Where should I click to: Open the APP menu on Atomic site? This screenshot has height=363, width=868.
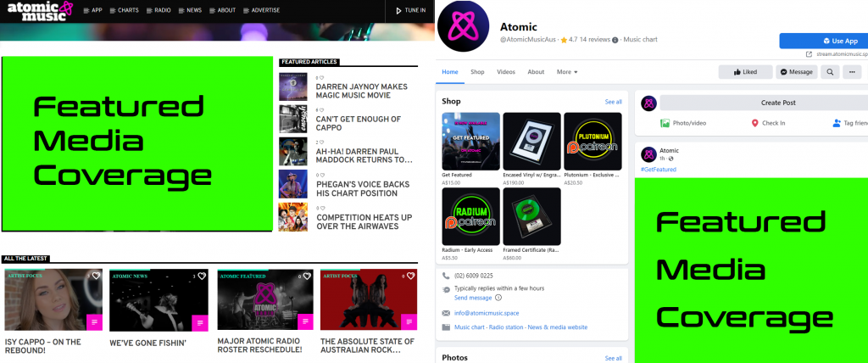pos(93,10)
